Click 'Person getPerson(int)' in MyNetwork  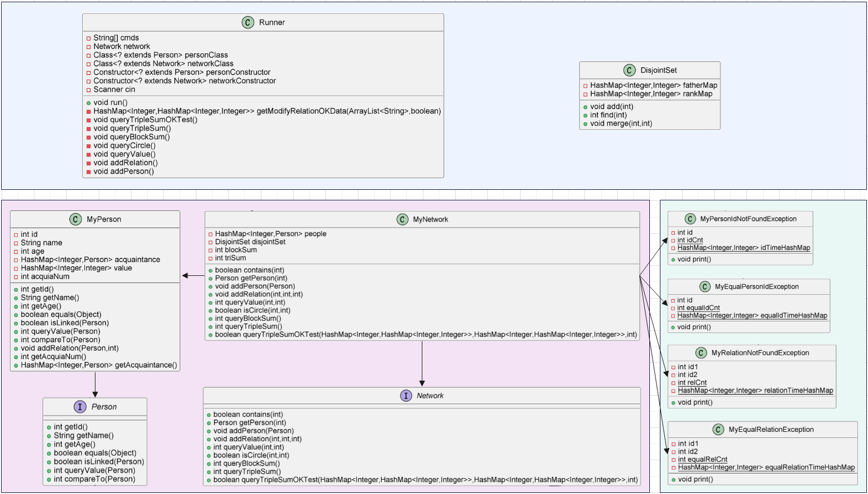[x=251, y=278]
